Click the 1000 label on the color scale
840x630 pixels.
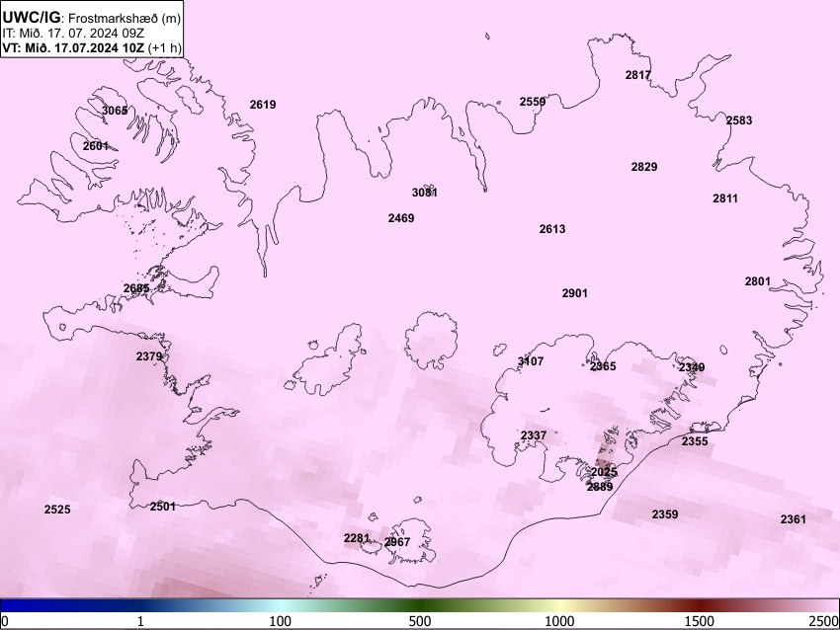pos(559,621)
